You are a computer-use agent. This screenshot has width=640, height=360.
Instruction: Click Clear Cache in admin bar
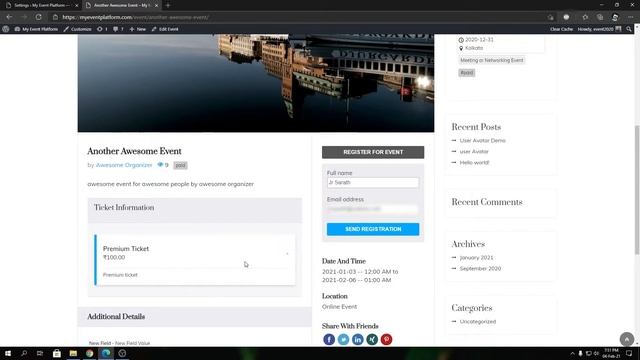click(x=561, y=29)
